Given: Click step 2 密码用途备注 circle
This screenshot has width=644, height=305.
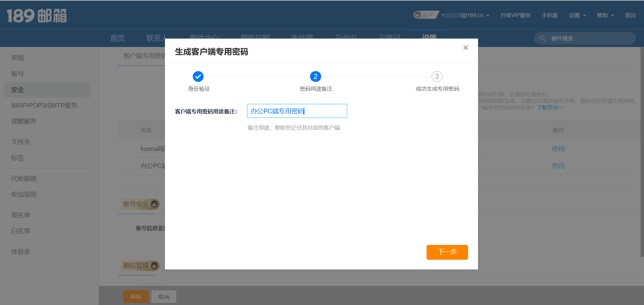Looking at the screenshot, I should tap(315, 77).
